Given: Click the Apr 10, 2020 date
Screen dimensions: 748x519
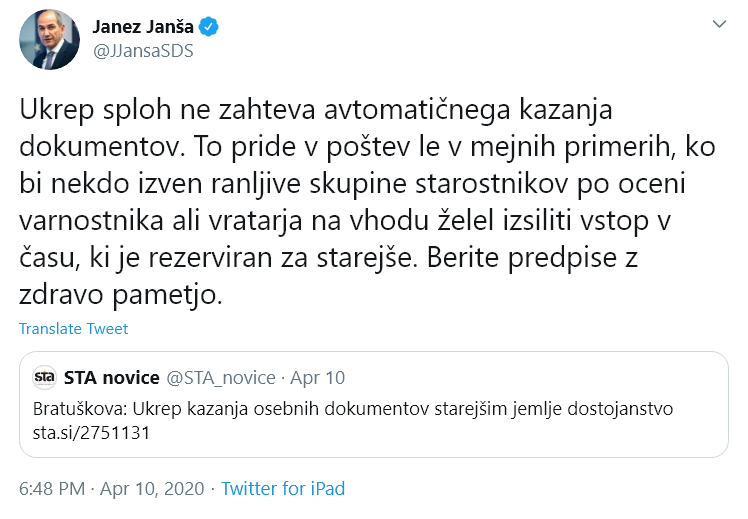Looking at the screenshot, I should (150, 490).
